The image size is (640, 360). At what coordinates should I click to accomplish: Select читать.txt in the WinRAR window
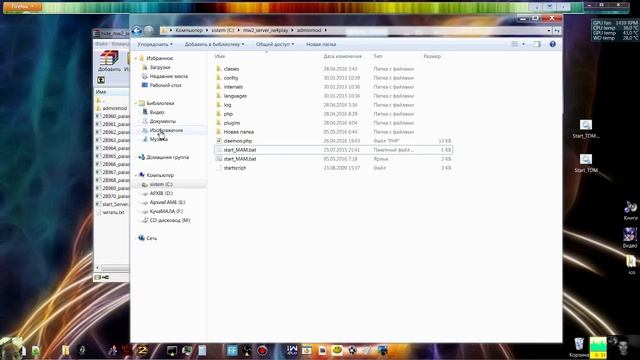[113, 212]
